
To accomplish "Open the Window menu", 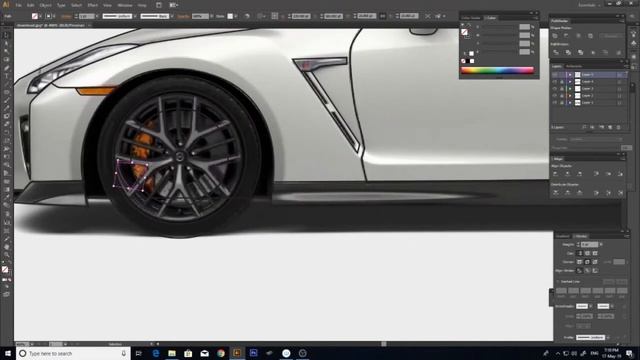I will [124, 5].
